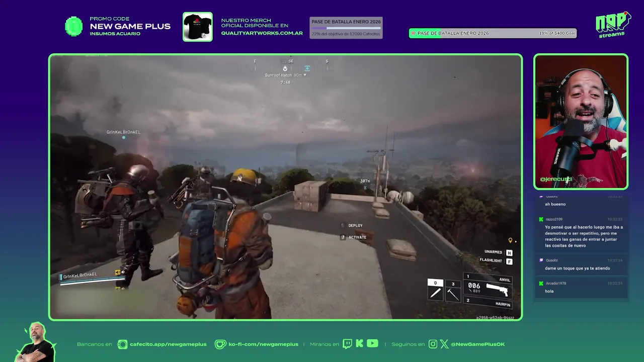Click the heart icon in the goal bar
The height and width of the screenshot is (362, 644).
tap(414, 33)
